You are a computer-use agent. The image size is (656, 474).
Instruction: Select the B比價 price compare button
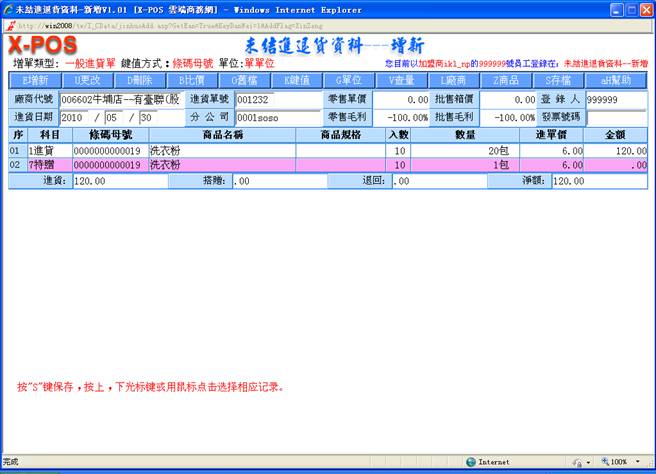[192, 80]
